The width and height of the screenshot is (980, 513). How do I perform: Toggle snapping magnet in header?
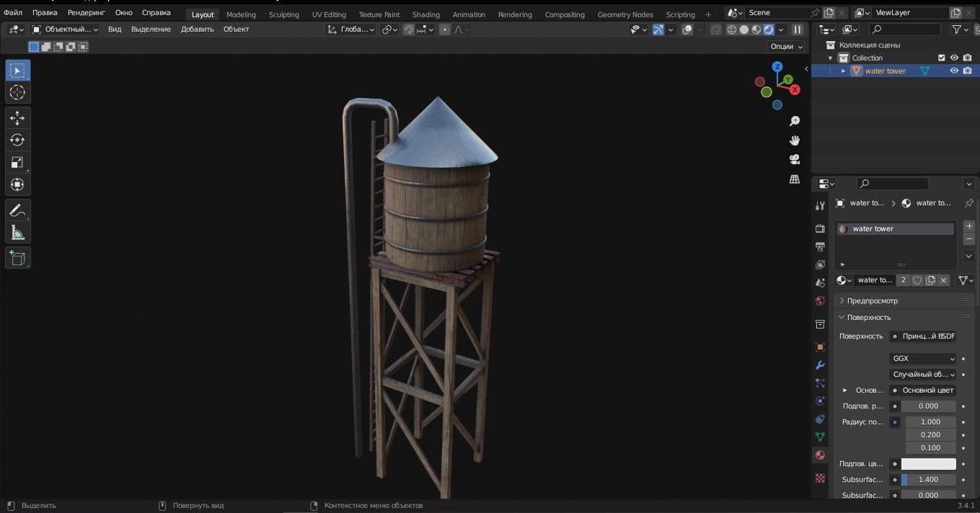[x=409, y=30]
